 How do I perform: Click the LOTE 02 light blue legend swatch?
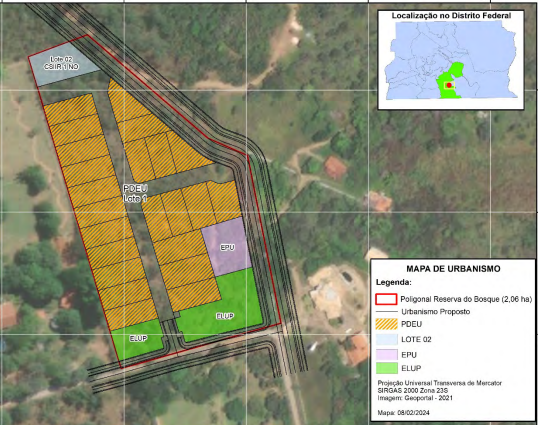click(387, 339)
